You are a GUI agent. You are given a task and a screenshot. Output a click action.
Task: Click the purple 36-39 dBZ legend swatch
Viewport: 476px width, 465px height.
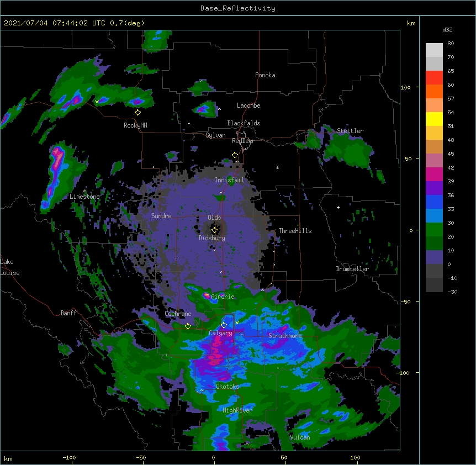click(434, 188)
